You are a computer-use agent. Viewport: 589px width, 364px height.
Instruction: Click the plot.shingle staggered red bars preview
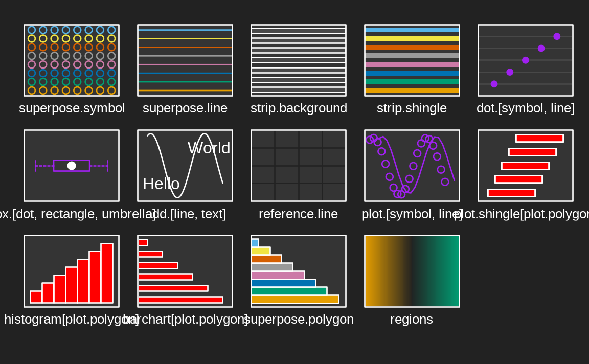tap(526, 166)
